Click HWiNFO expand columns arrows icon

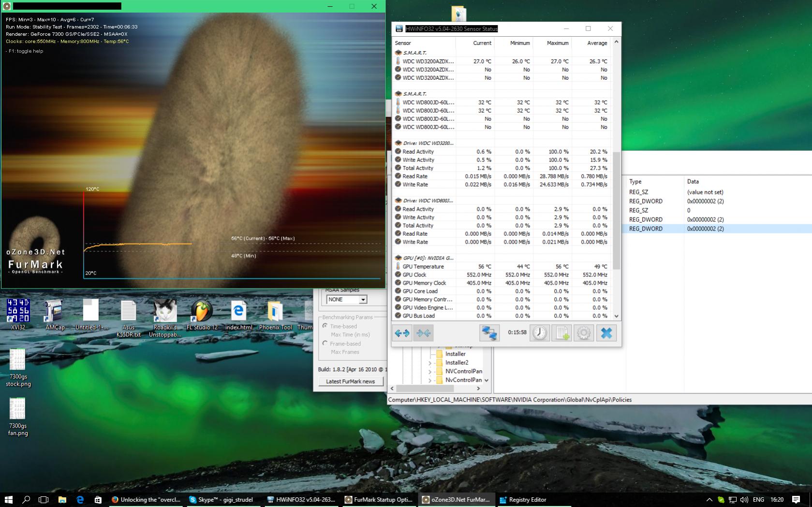point(402,333)
